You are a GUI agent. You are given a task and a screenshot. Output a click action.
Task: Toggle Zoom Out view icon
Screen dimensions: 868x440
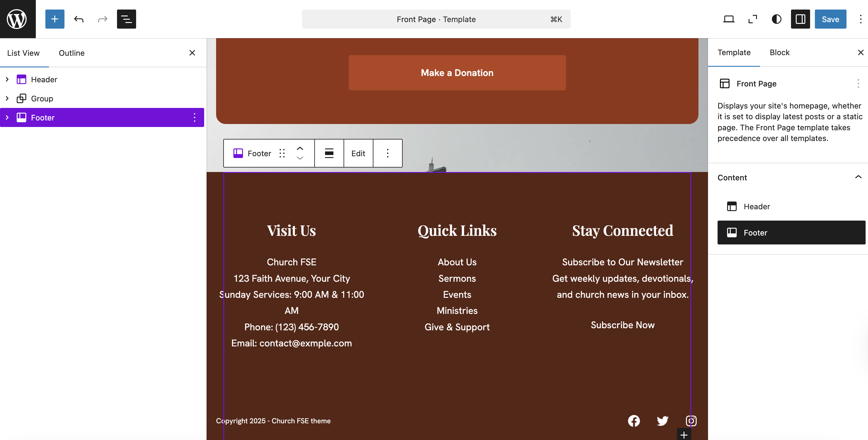752,19
